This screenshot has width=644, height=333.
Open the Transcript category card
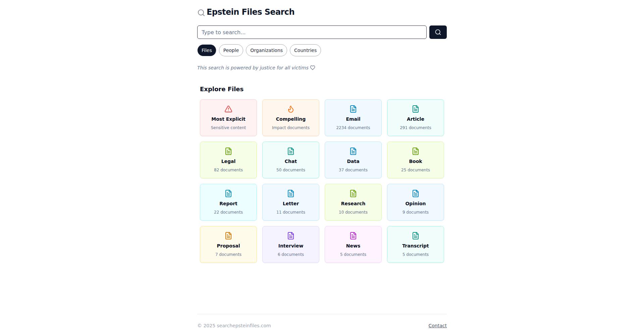416,244
